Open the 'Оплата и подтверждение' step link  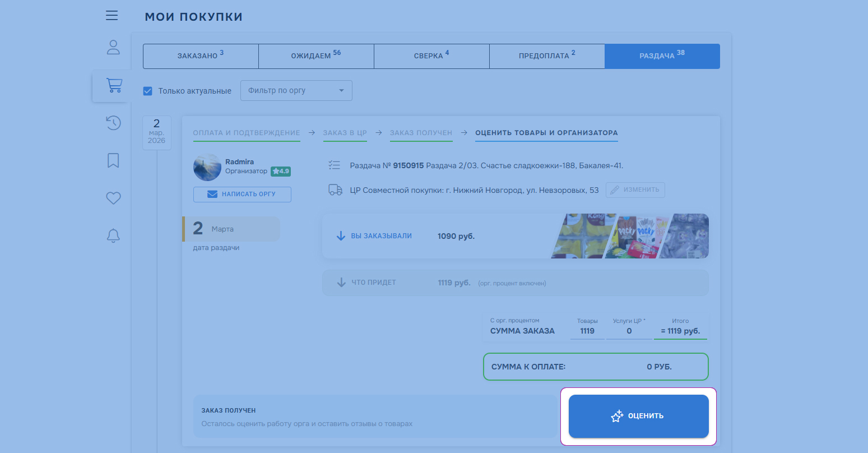(247, 133)
